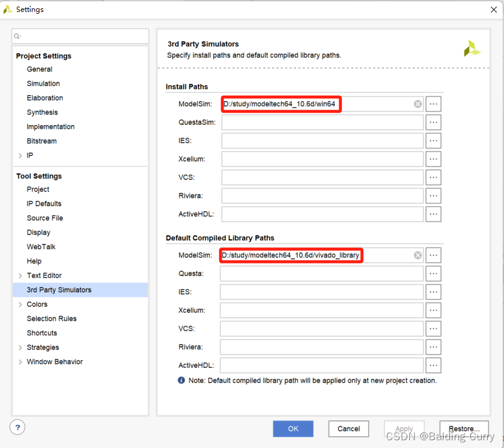This screenshot has width=504, height=448.
Task: Expand the Colors node
Action: click(20, 304)
